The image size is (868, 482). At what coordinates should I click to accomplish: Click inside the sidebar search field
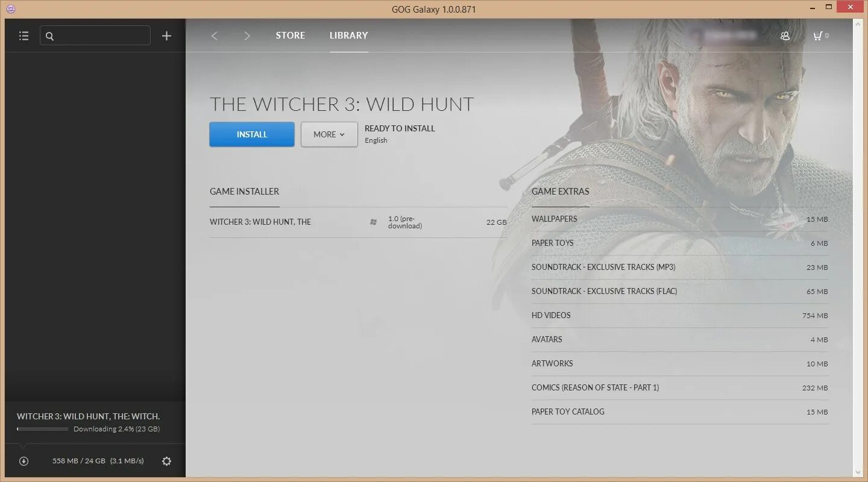[x=95, y=36]
